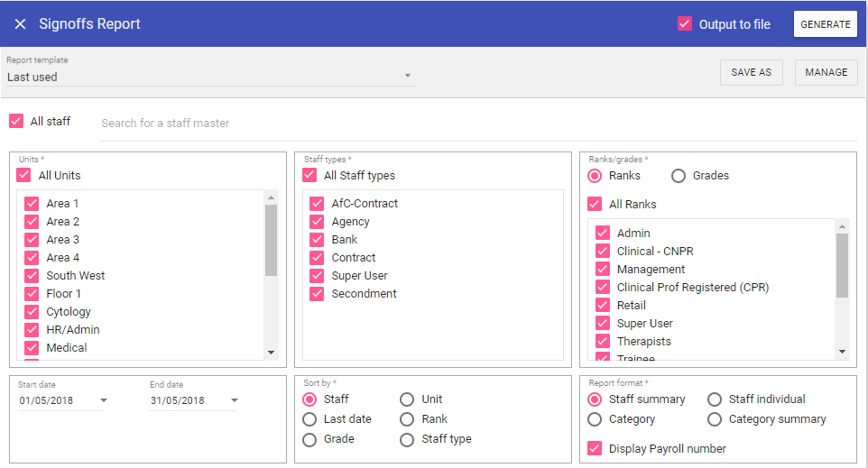
Task: Toggle the All Units checkbox
Action: point(23,176)
